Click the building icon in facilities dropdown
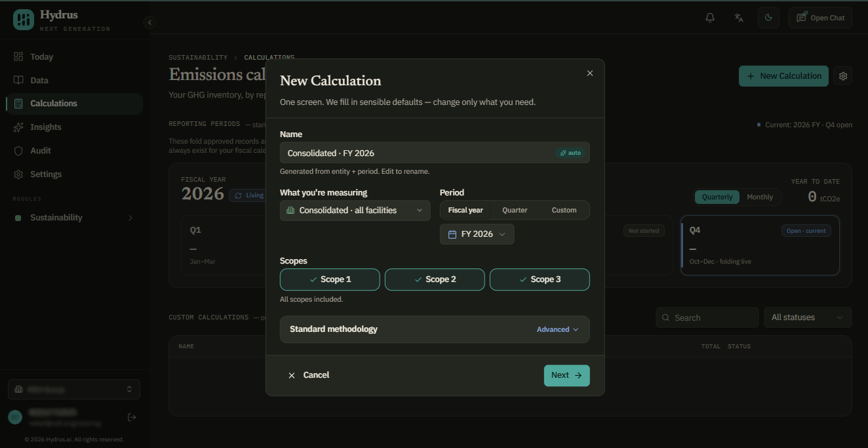This screenshot has height=448, width=868. (x=290, y=211)
